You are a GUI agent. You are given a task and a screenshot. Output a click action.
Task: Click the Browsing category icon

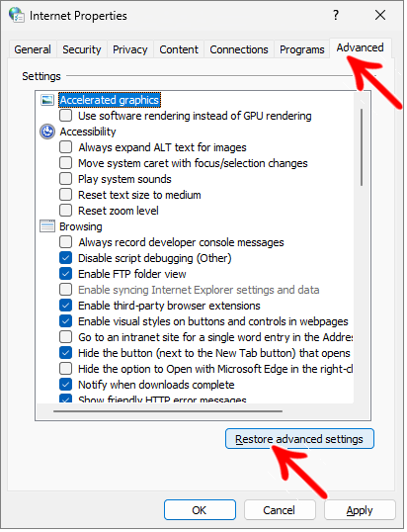pyautogui.click(x=47, y=226)
